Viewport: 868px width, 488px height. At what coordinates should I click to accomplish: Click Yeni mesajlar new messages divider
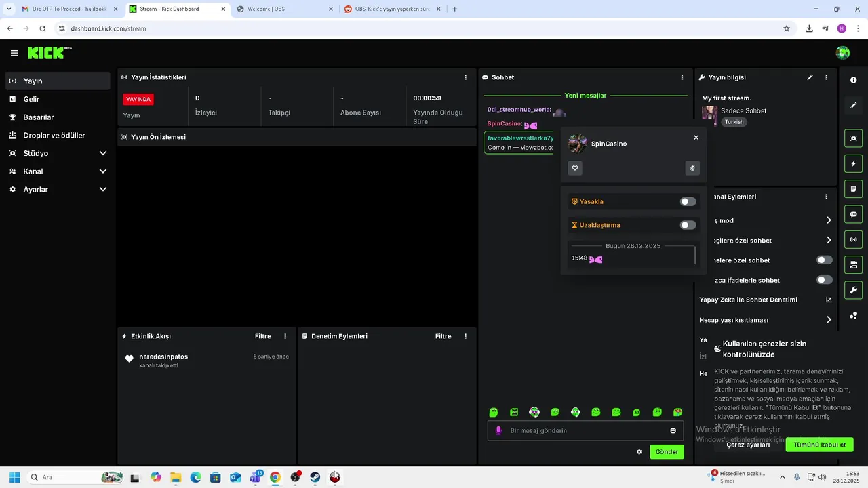tap(585, 96)
